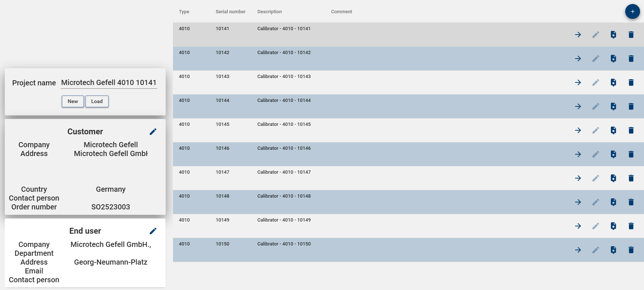Edit the Customer details
The height and width of the screenshot is (290, 644).
tap(153, 132)
